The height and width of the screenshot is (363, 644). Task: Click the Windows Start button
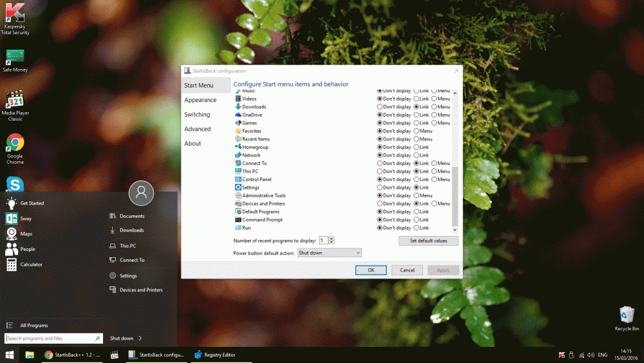coord(10,355)
